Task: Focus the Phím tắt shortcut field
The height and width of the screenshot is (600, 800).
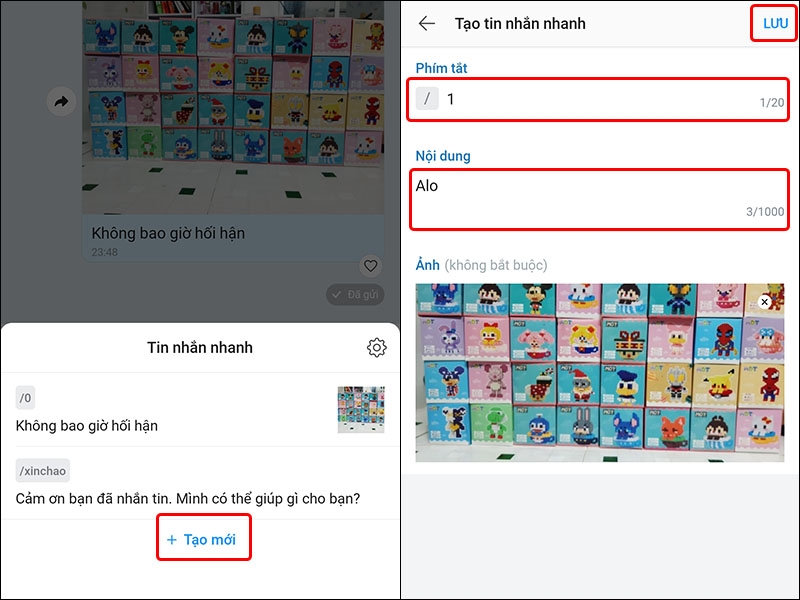Action: pyautogui.click(x=598, y=99)
